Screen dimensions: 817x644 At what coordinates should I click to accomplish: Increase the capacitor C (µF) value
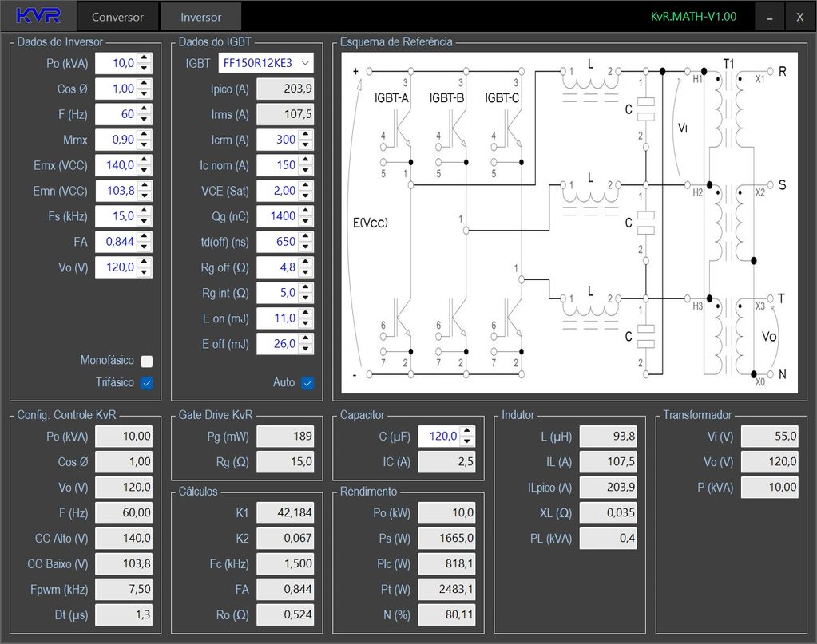pos(468,432)
